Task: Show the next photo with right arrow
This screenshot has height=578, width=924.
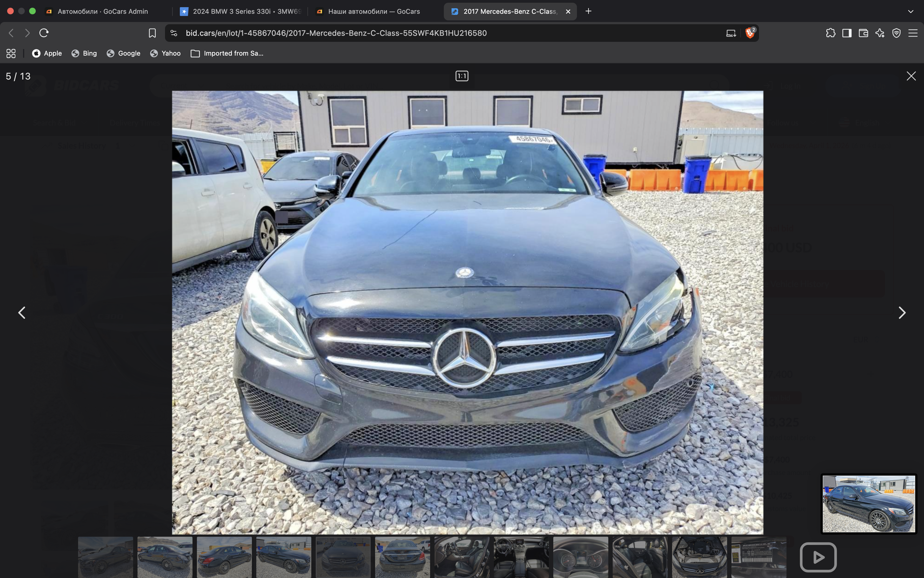Action: (x=902, y=313)
